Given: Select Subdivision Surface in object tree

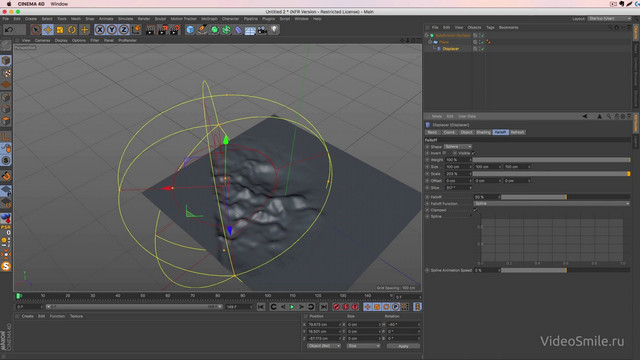Looking at the screenshot, I should [x=452, y=36].
